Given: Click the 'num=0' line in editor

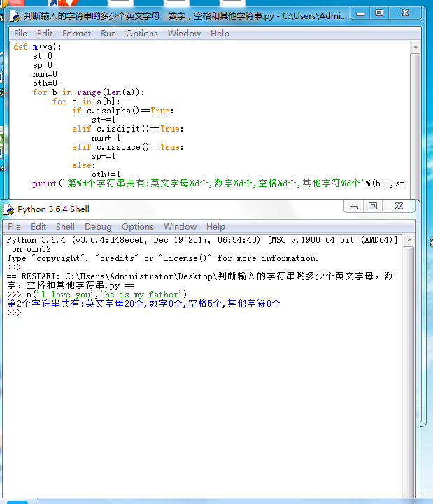Looking at the screenshot, I should [x=45, y=74].
